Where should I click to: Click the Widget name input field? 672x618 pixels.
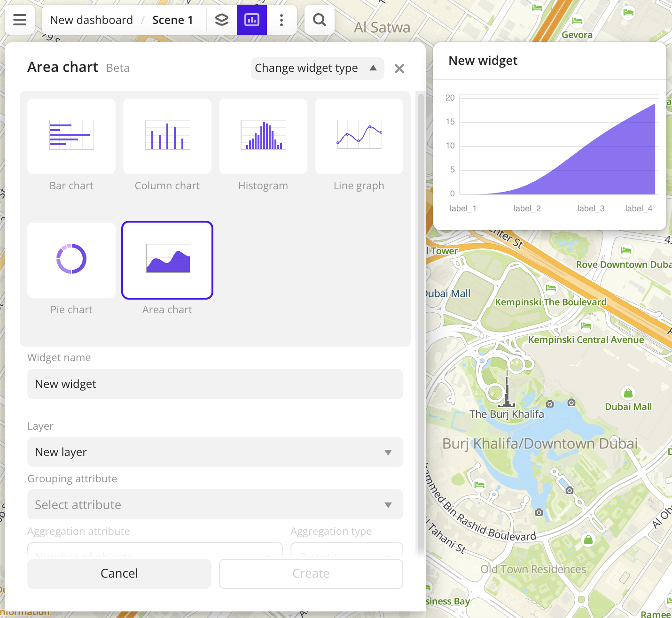[x=215, y=384]
